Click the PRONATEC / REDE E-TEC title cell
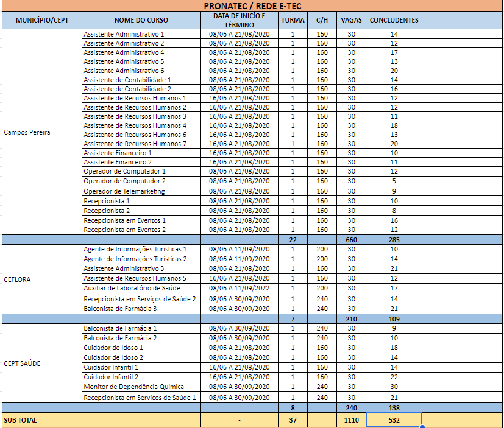This screenshot has width=504, height=428. pos(252,6)
